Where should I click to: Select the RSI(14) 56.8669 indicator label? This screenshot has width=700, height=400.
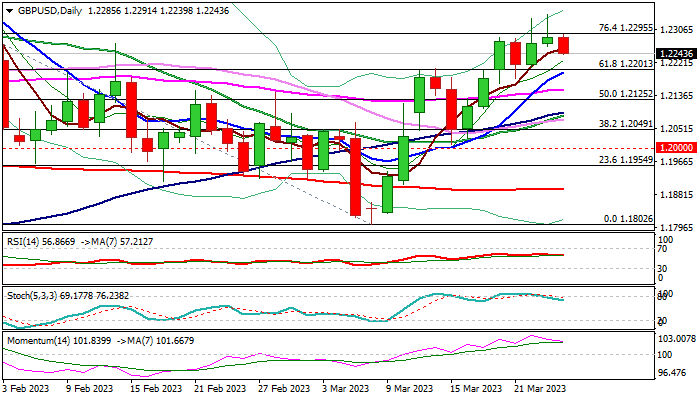click(x=41, y=242)
